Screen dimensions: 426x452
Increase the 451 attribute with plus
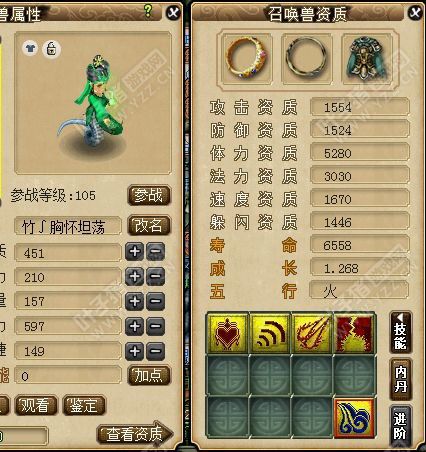(135, 251)
